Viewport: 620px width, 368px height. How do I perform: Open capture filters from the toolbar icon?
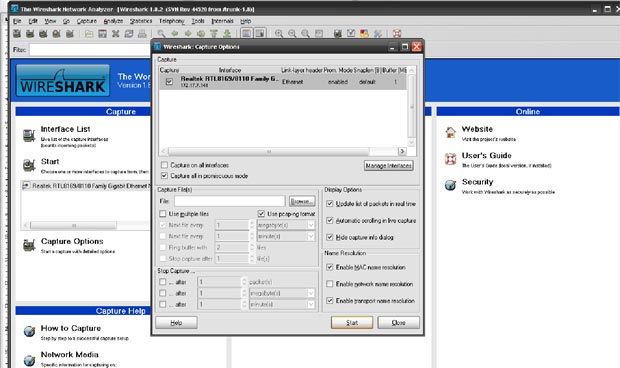pyautogui.click(x=338, y=34)
